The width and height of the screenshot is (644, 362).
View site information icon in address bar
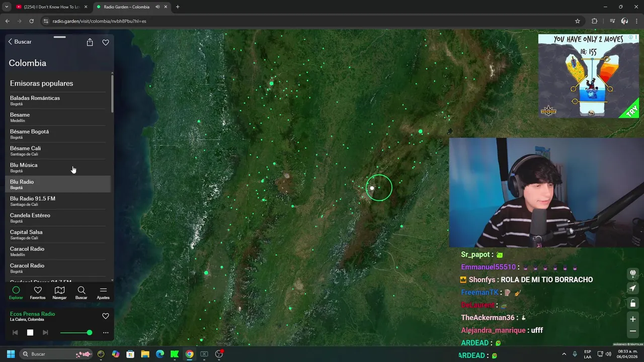point(46,21)
